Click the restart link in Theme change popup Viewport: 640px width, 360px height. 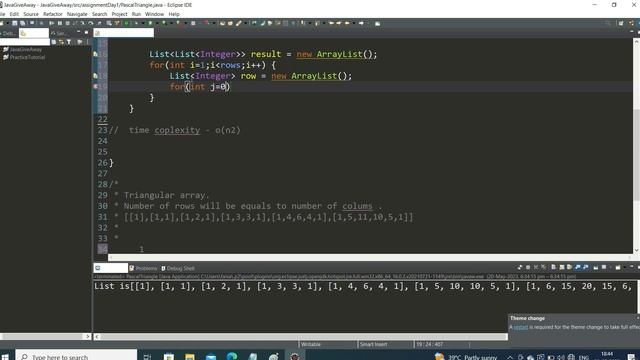point(521,327)
